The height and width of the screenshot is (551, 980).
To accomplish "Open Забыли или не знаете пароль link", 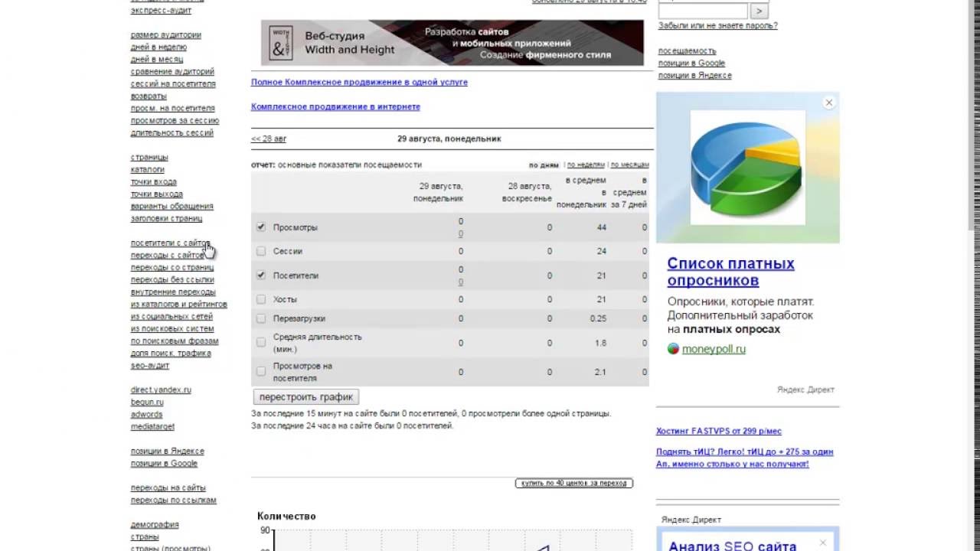I will [x=717, y=25].
